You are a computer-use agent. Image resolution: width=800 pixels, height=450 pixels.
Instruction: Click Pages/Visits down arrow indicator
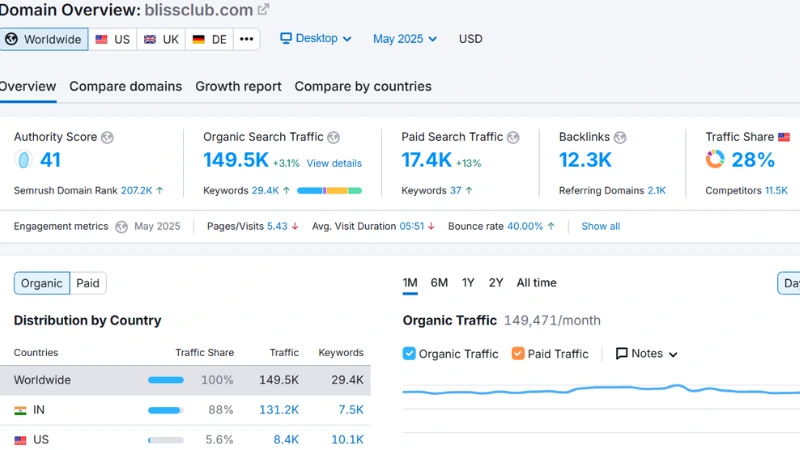[x=295, y=226]
